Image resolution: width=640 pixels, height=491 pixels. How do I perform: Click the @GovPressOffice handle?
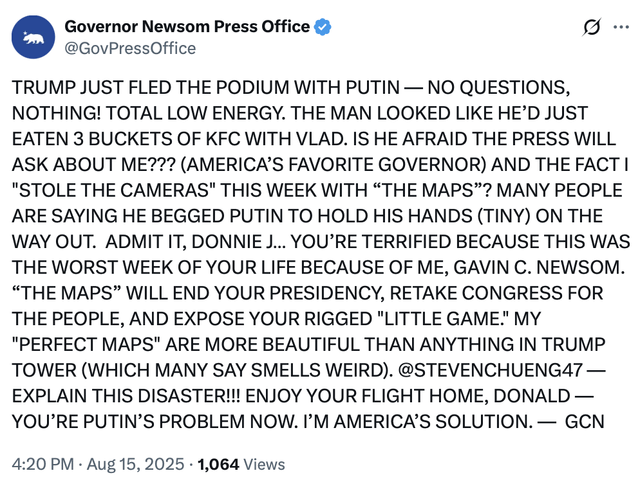pyautogui.click(x=130, y=48)
